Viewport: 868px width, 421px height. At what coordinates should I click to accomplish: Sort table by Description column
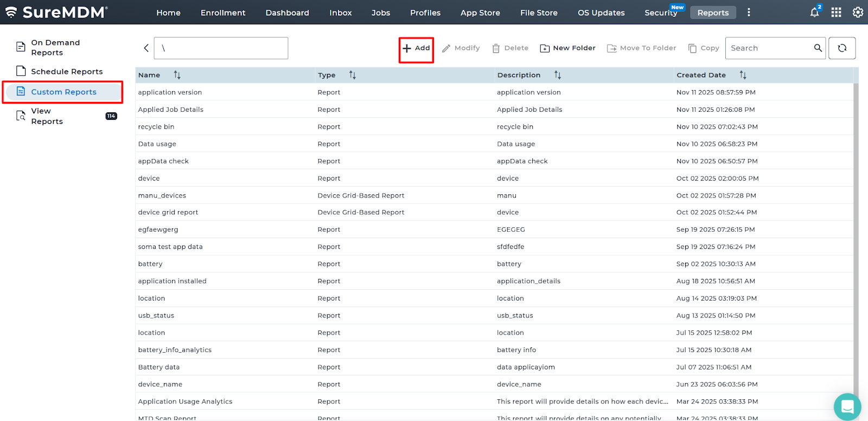pyautogui.click(x=557, y=75)
